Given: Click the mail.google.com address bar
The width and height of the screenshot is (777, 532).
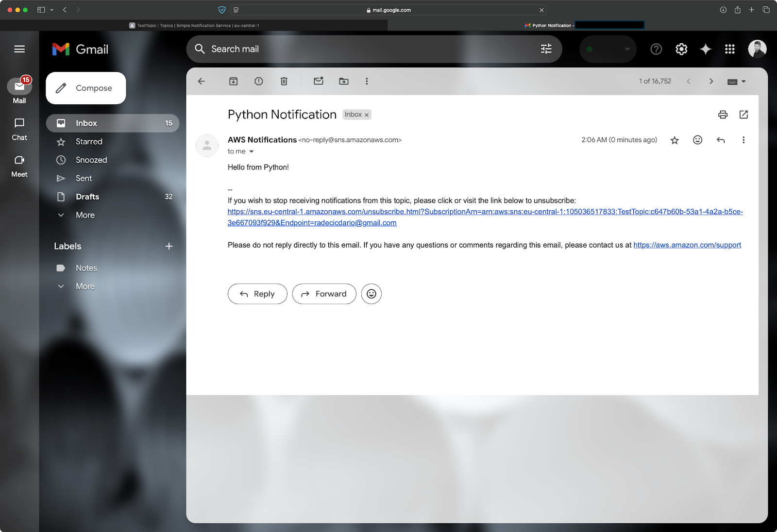Looking at the screenshot, I should [x=388, y=10].
